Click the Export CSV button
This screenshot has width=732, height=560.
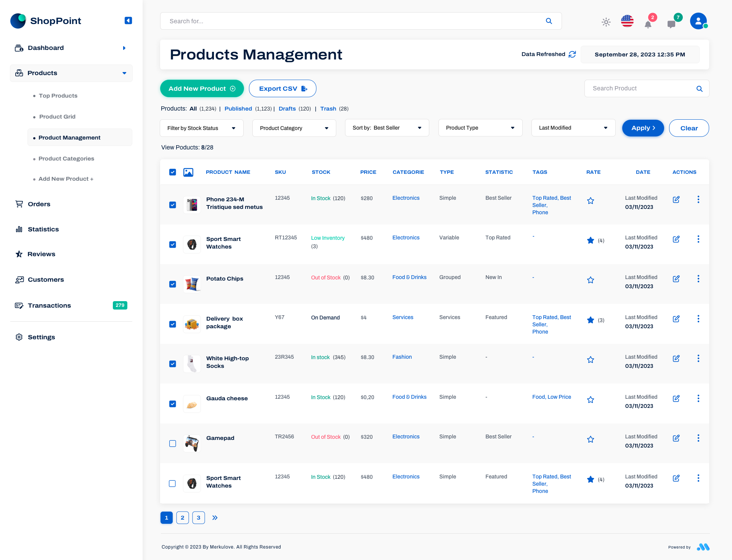point(282,88)
